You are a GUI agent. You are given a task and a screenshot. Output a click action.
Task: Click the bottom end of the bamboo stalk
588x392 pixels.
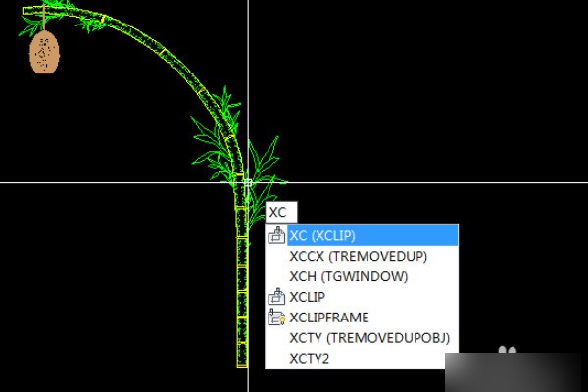(242, 364)
